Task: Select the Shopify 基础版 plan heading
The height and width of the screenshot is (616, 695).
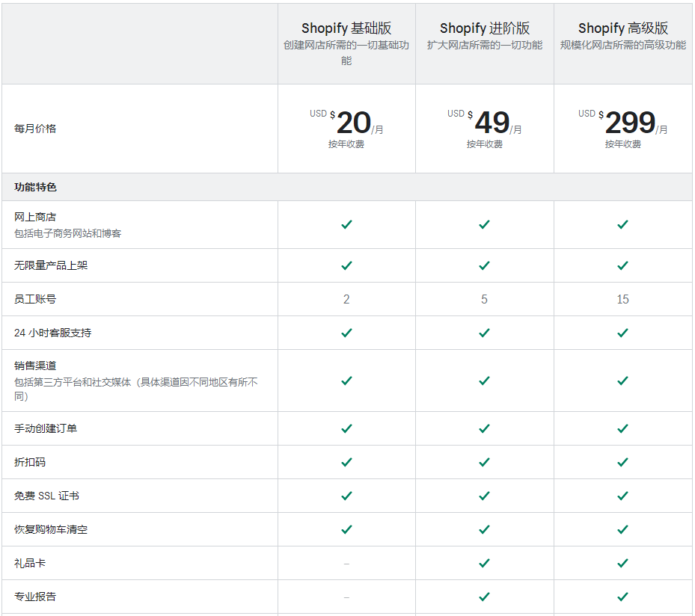Action: pos(346,28)
